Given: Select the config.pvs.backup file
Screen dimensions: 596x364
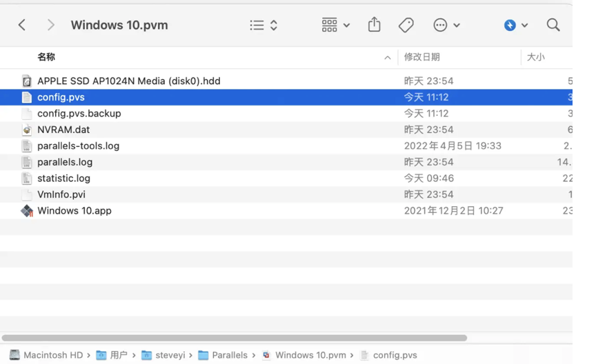Looking at the screenshot, I should [x=79, y=114].
